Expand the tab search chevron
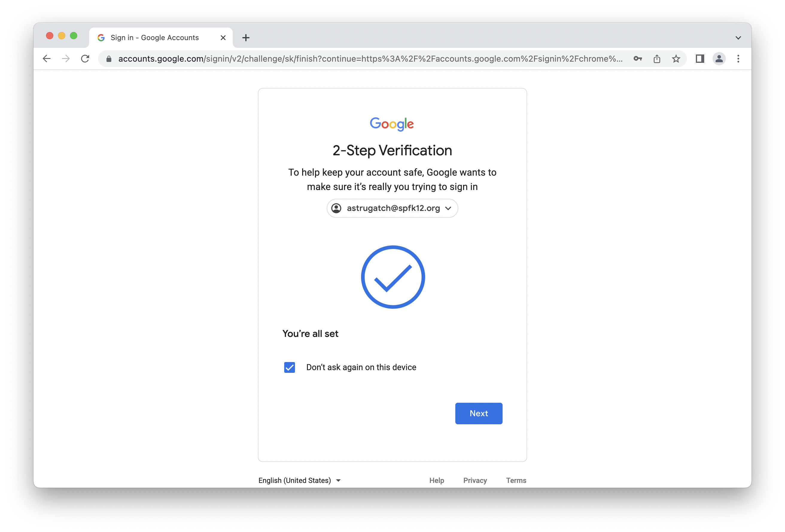The image size is (785, 532). click(x=738, y=37)
